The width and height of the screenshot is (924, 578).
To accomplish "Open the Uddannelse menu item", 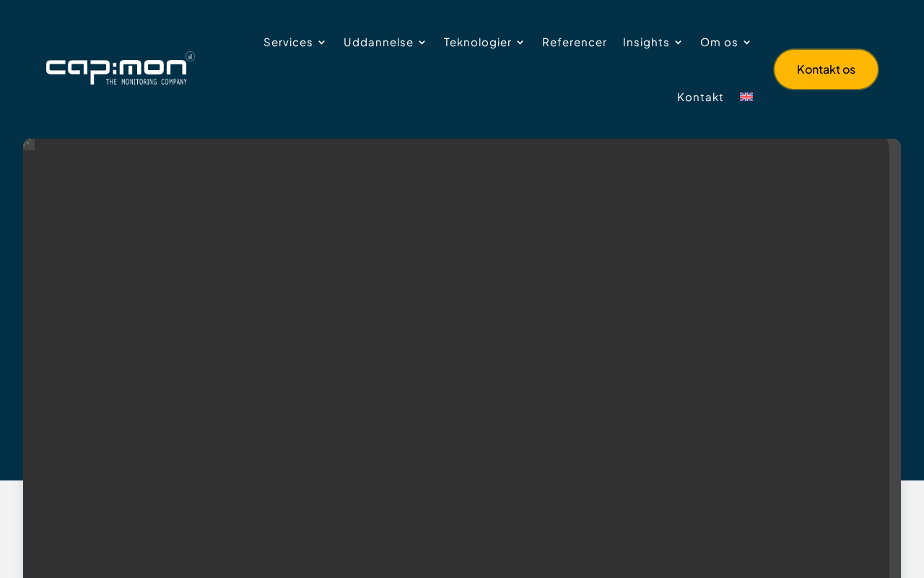I will pyautogui.click(x=378, y=42).
